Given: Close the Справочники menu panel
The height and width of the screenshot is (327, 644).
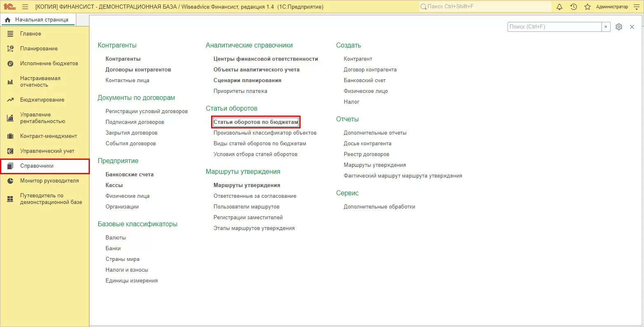Looking at the screenshot, I should tap(632, 27).
